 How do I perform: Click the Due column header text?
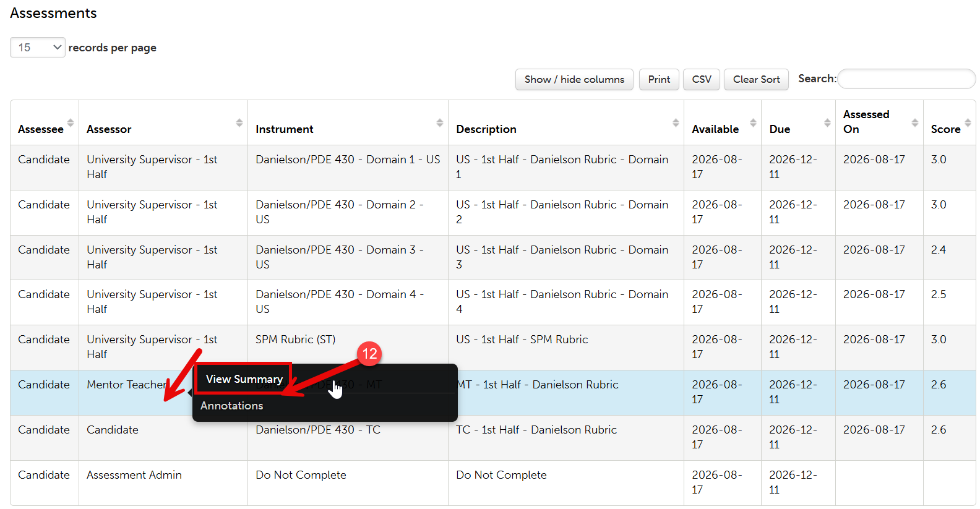780,129
